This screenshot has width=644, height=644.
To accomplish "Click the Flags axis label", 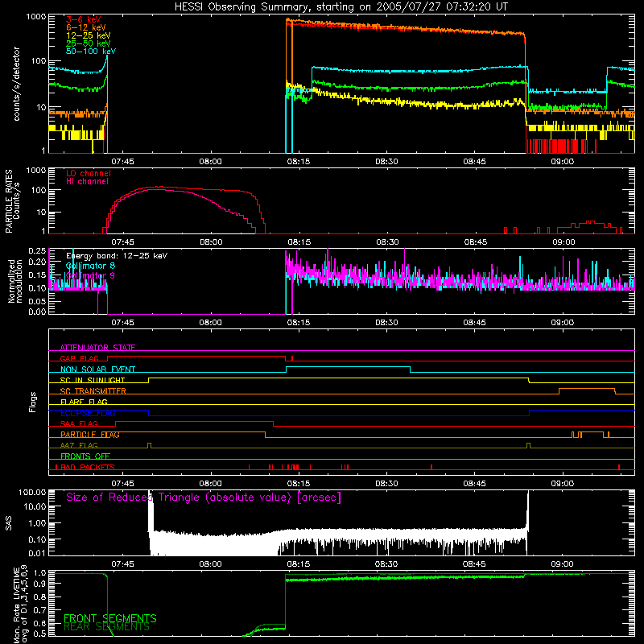I will coord(33,402).
